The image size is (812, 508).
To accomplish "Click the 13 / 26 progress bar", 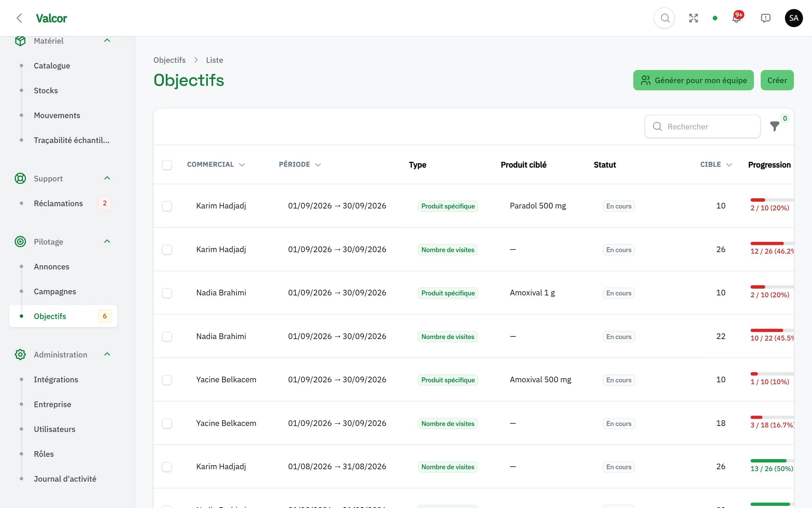I will click(x=772, y=461).
